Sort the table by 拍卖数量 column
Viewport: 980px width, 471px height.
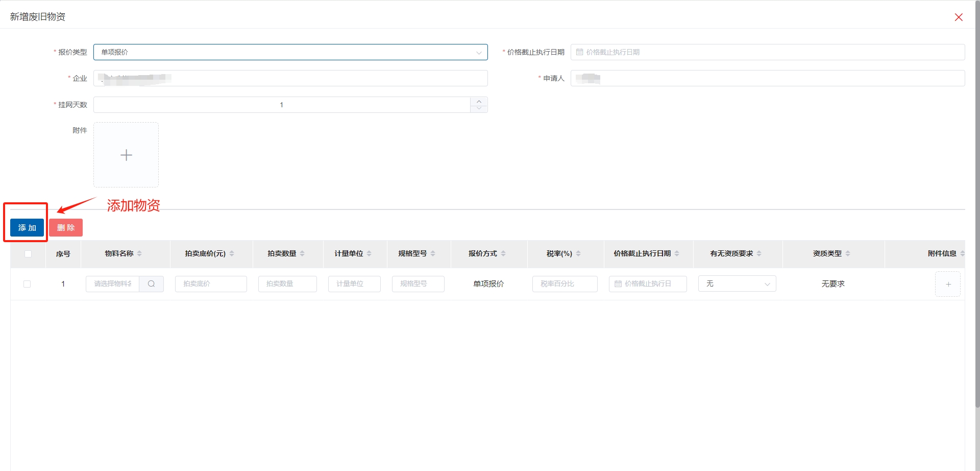tap(302, 253)
